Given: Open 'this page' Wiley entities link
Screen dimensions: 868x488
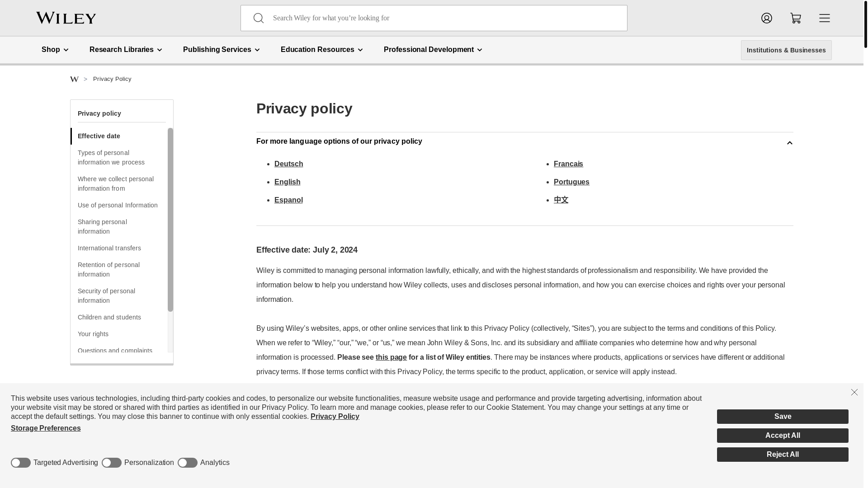Looking at the screenshot, I should tap(391, 357).
